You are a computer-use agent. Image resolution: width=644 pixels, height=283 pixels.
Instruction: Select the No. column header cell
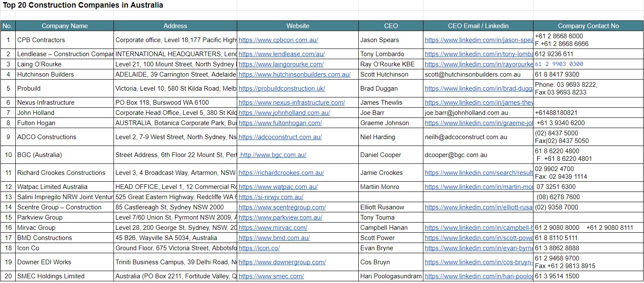(x=8, y=26)
